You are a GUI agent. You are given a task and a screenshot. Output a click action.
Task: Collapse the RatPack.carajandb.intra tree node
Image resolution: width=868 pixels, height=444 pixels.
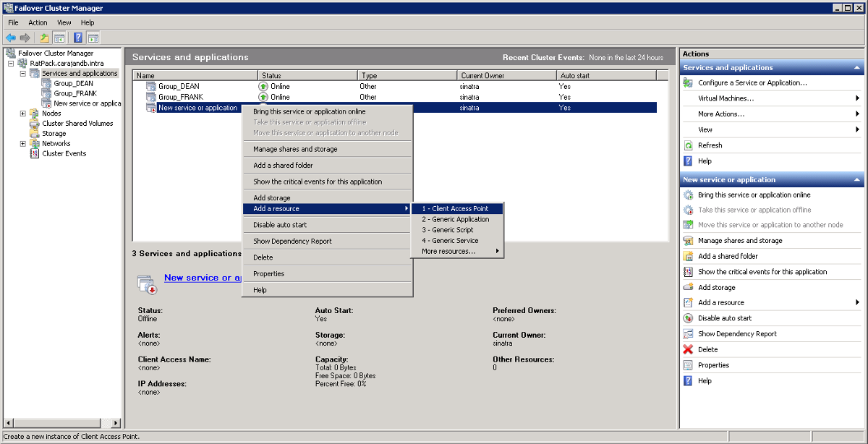click(x=12, y=64)
